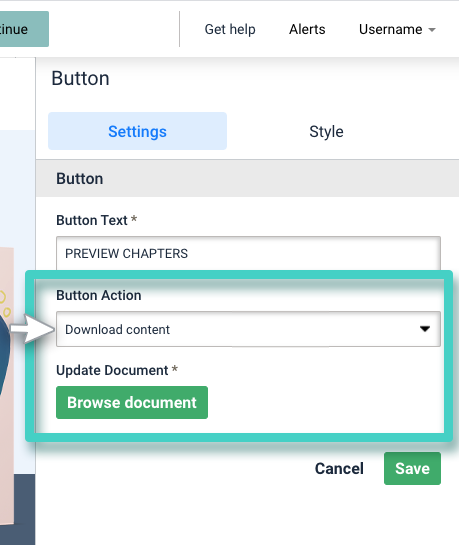Viewport: 459px width, 545px height.
Task: Expand the Button Action dropdown
Action: [x=248, y=329]
